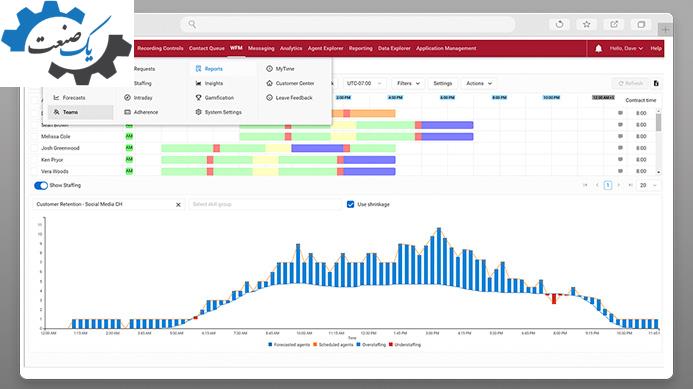Click the browser address bar field
This screenshot has height=389, width=693.
(x=348, y=24)
